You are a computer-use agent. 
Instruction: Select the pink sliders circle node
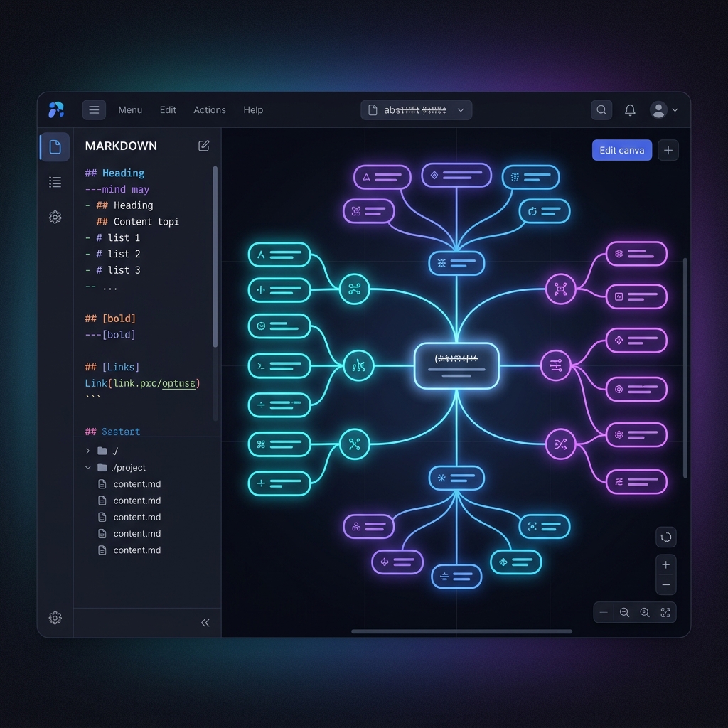(556, 366)
